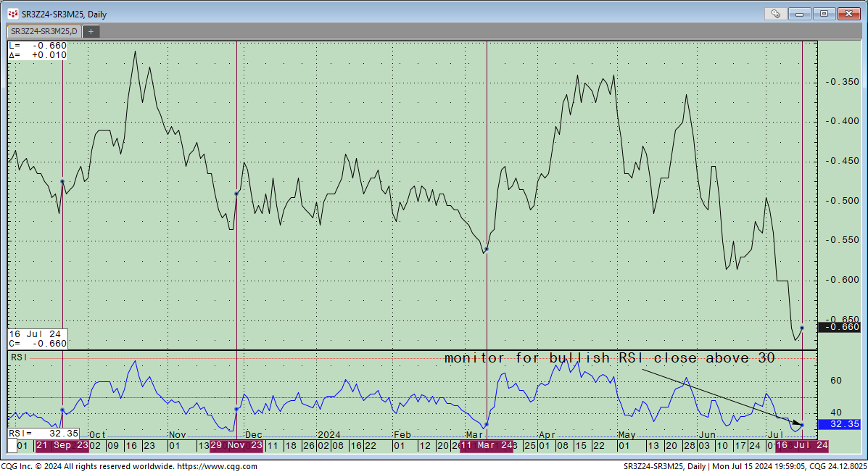The height and width of the screenshot is (472, 868).
Task: Select the highlighted 29 Nov 23 date range
Action: point(236,446)
